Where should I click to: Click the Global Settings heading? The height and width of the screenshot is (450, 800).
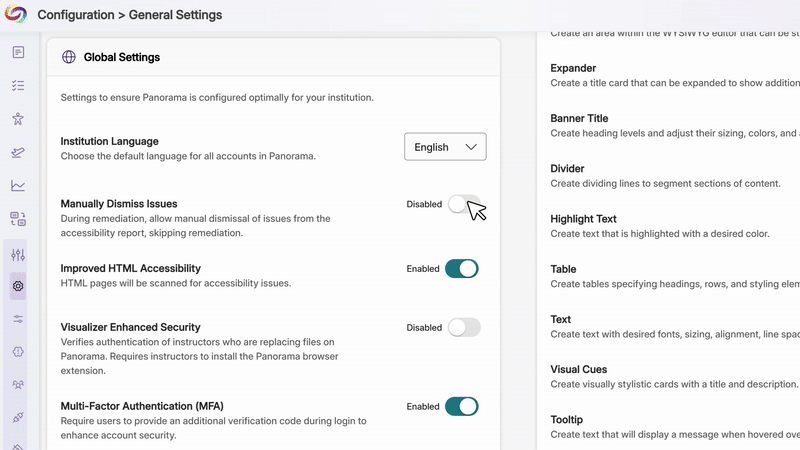click(x=122, y=57)
